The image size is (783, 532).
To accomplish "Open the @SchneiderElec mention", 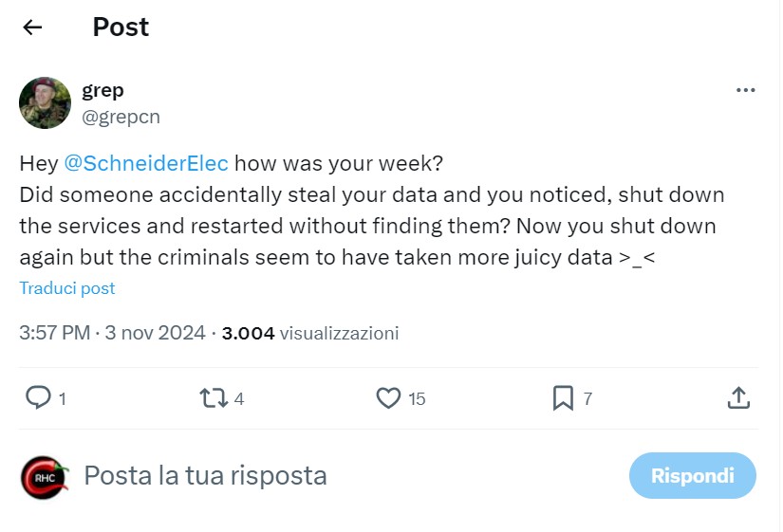I will click(146, 163).
